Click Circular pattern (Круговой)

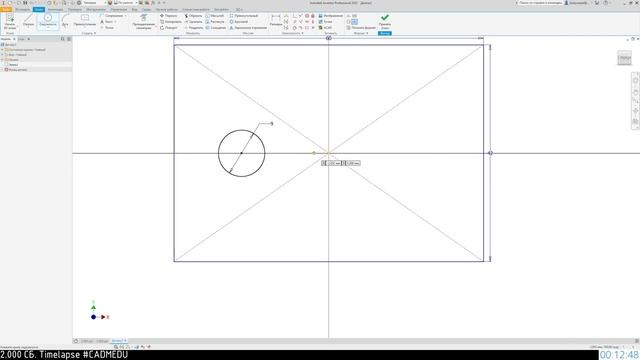[239, 22]
